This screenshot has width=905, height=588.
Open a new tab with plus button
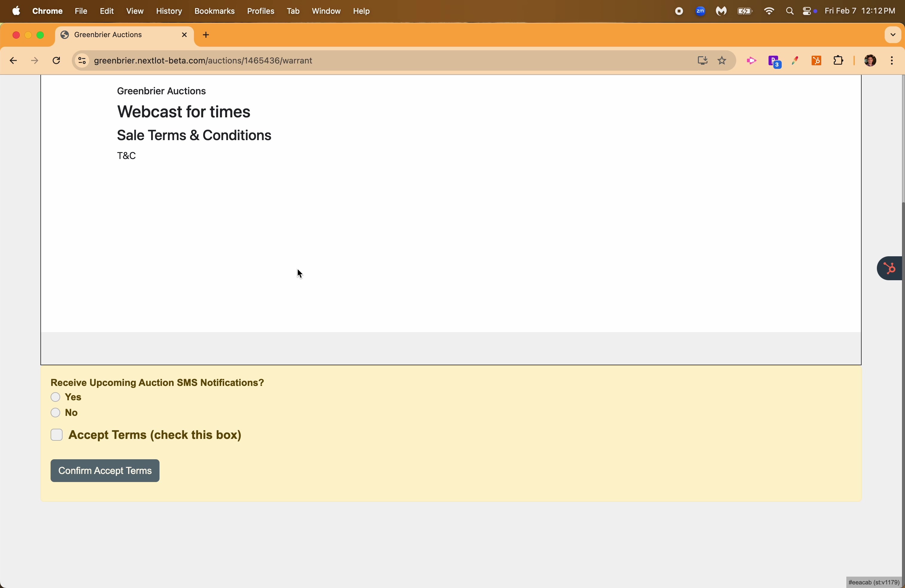pos(206,35)
